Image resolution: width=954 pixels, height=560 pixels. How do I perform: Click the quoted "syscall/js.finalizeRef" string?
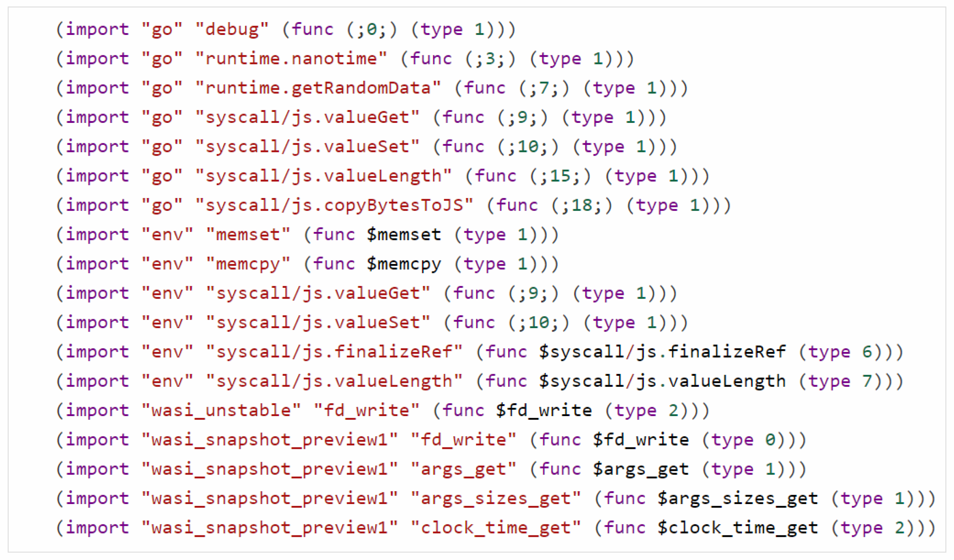click(x=334, y=352)
